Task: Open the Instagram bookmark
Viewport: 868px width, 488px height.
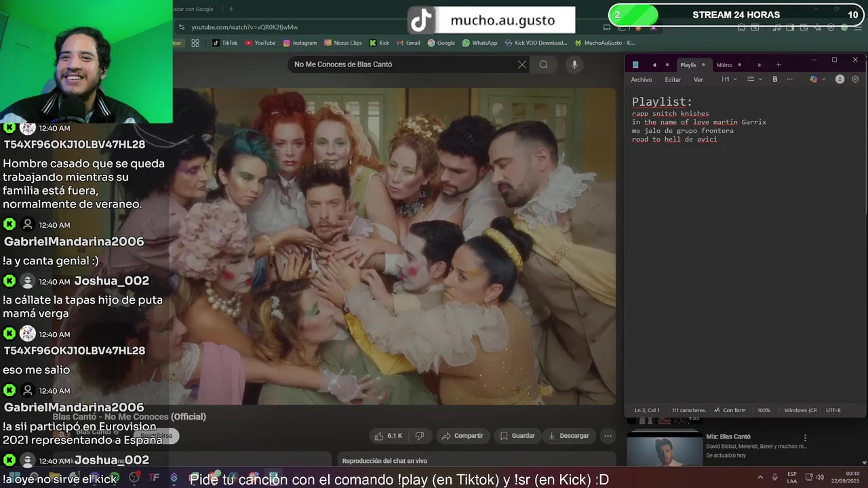Action: point(300,43)
